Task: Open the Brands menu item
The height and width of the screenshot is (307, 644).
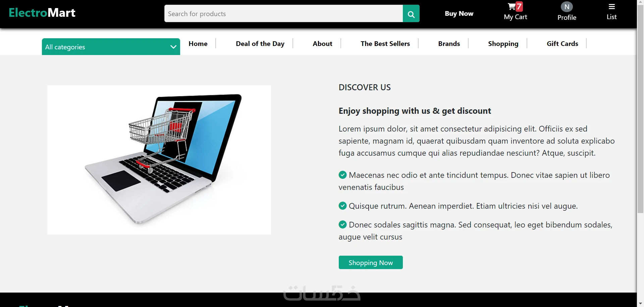Action: tap(449, 44)
